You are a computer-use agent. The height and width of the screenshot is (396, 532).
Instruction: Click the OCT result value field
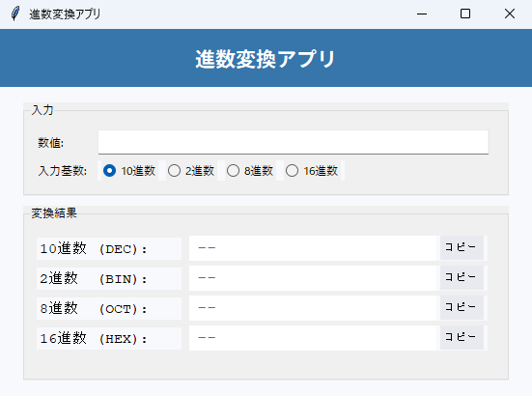pos(313,308)
